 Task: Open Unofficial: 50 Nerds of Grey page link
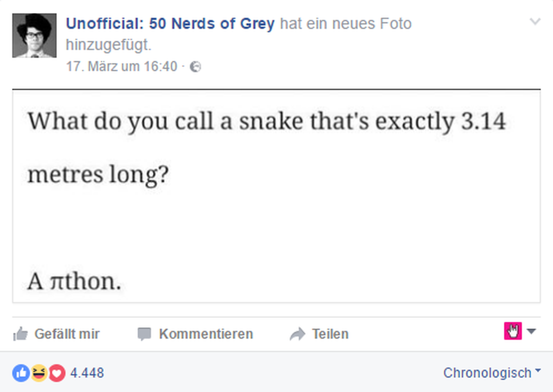(x=170, y=24)
